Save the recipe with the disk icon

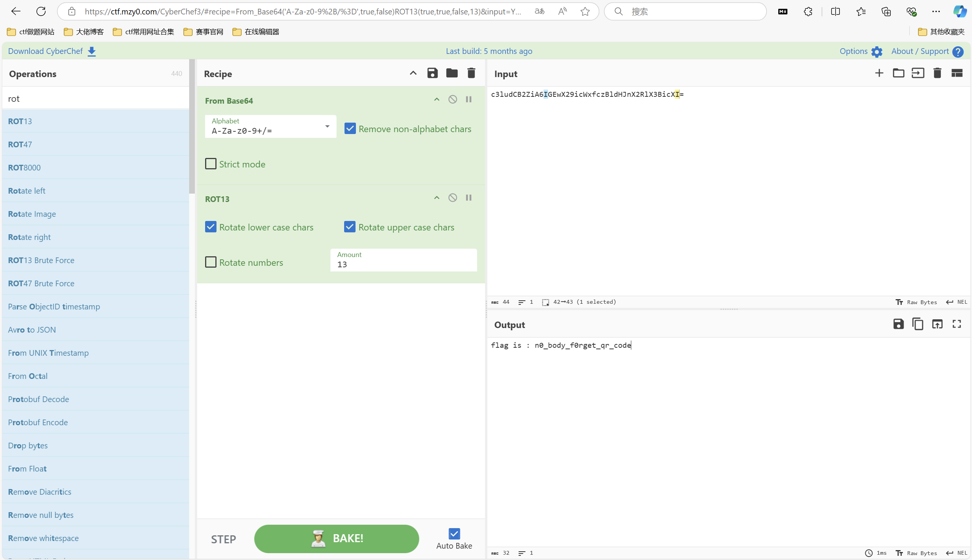point(433,73)
